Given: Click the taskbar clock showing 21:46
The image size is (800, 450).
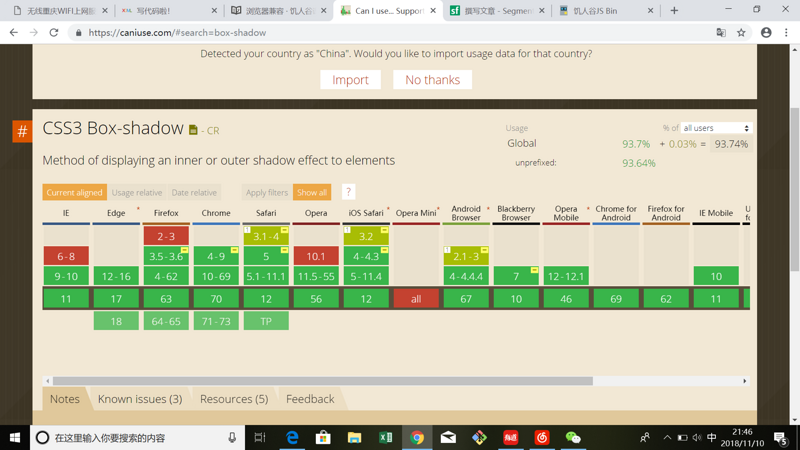Looking at the screenshot, I should (x=742, y=438).
